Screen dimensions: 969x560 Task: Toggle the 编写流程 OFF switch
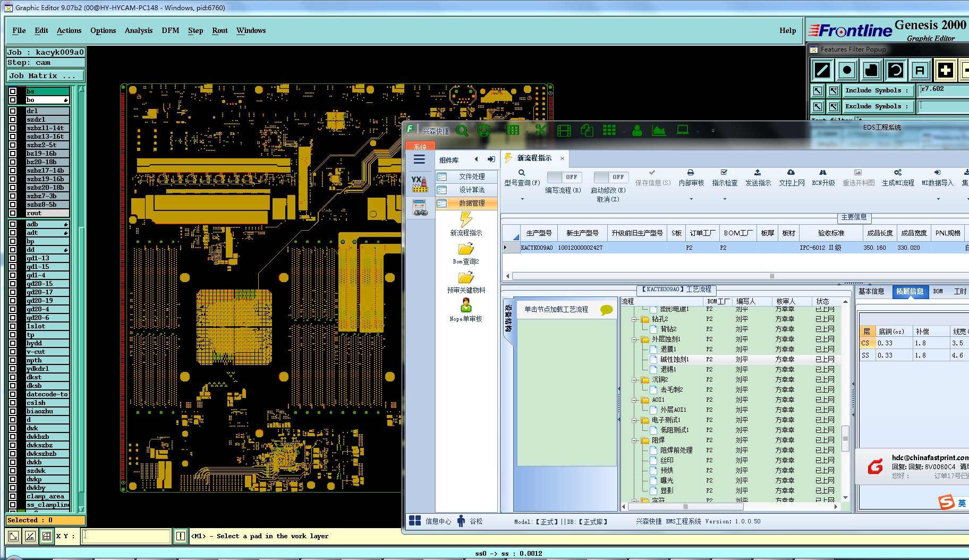coord(563,177)
